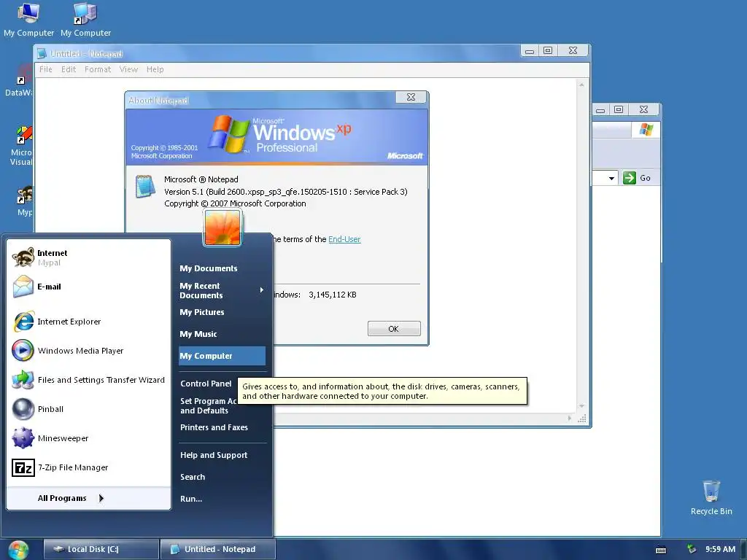
Task: Click the Notepad title bar icon
Action: click(x=42, y=54)
